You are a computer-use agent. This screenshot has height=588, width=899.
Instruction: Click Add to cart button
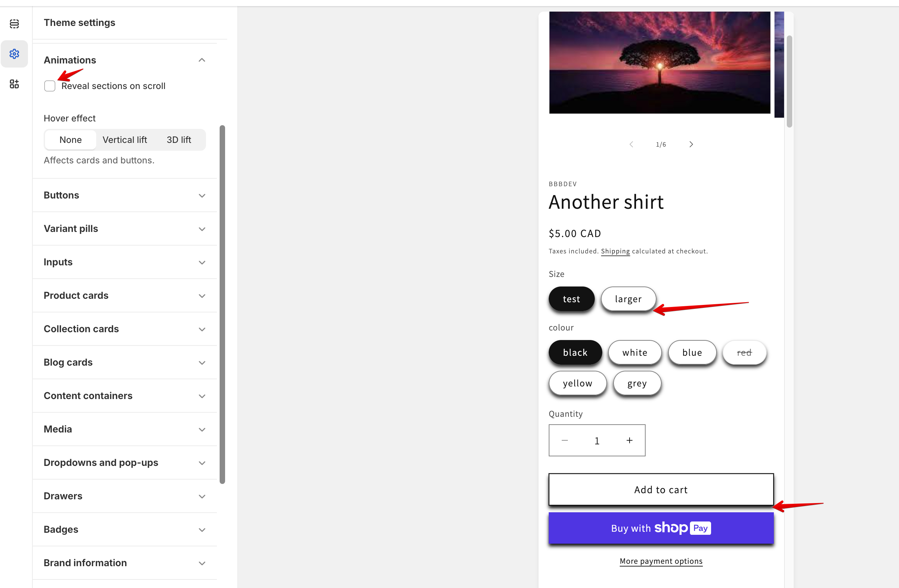661,489
